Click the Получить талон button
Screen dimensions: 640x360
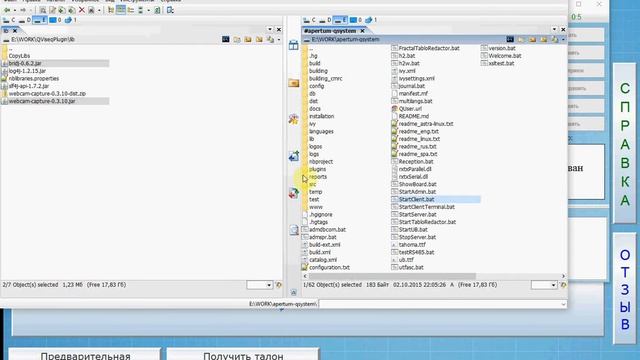click(243, 354)
